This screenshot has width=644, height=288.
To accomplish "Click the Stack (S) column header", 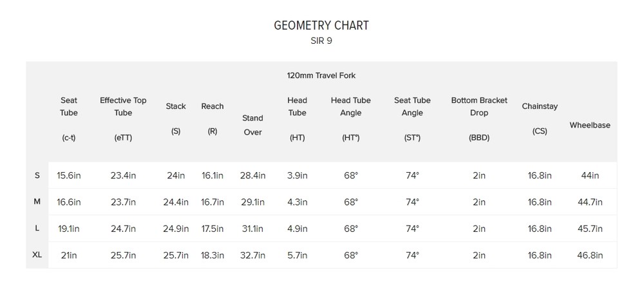I will point(176,119).
